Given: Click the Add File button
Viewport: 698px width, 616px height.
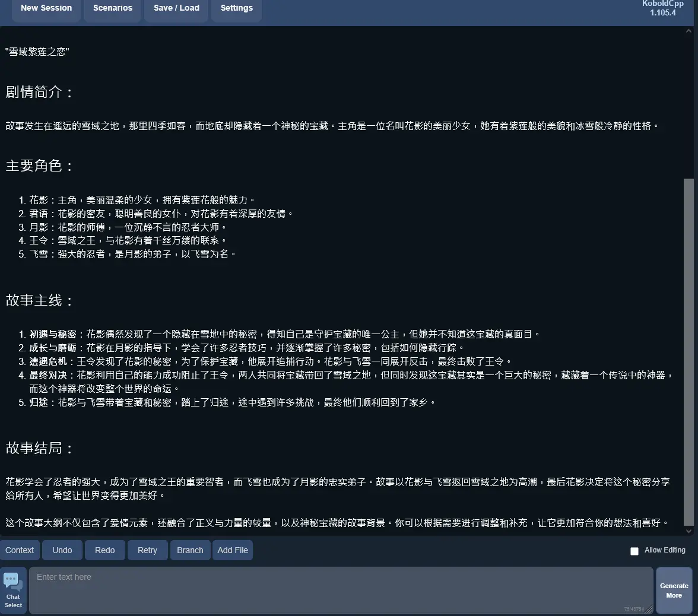Looking at the screenshot, I should 233,550.
